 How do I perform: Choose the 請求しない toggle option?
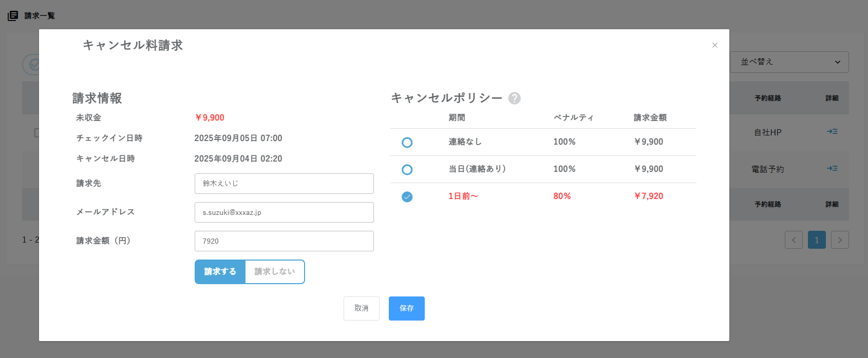coord(275,272)
